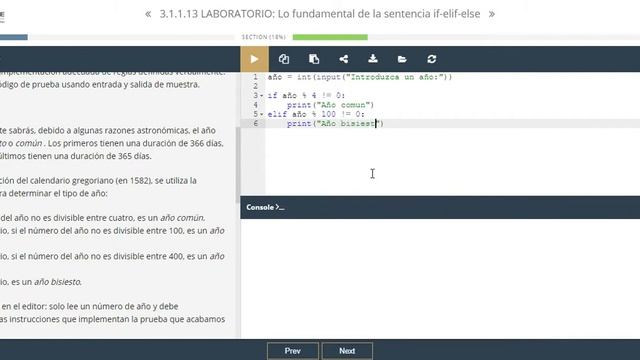This screenshot has height=360, width=640.
Task: Click the line 'print("Año comun")'
Action: [x=330, y=105]
